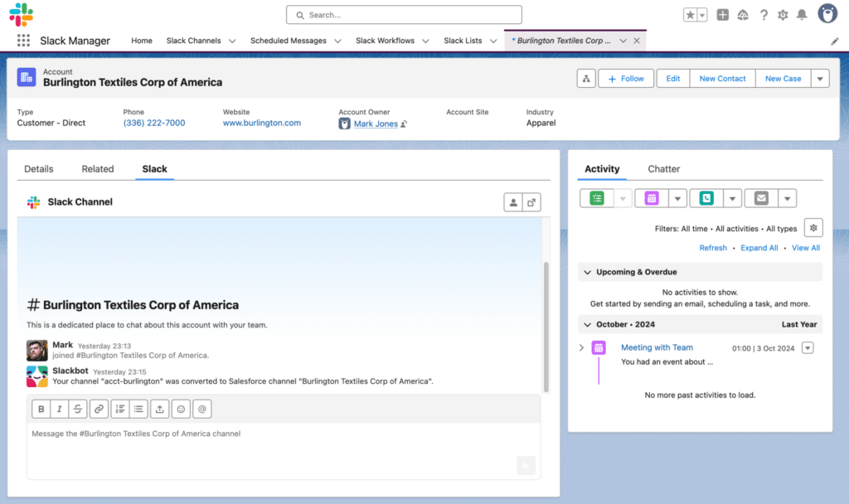Click the New Contact button
Screen dimensions: 849x504
[x=722, y=79]
